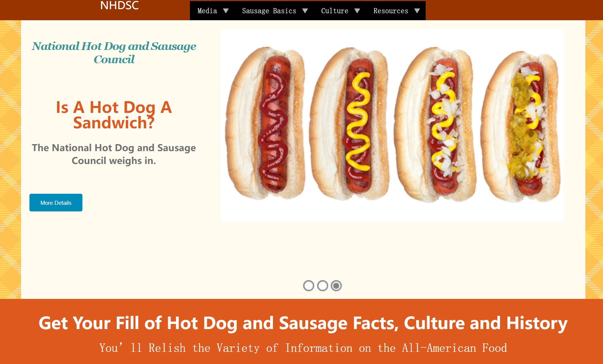Viewport: 603px width, 364px height.
Task: Expand the Sausage Basics dropdown arrow
Action: pyautogui.click(x=305, y=11)
